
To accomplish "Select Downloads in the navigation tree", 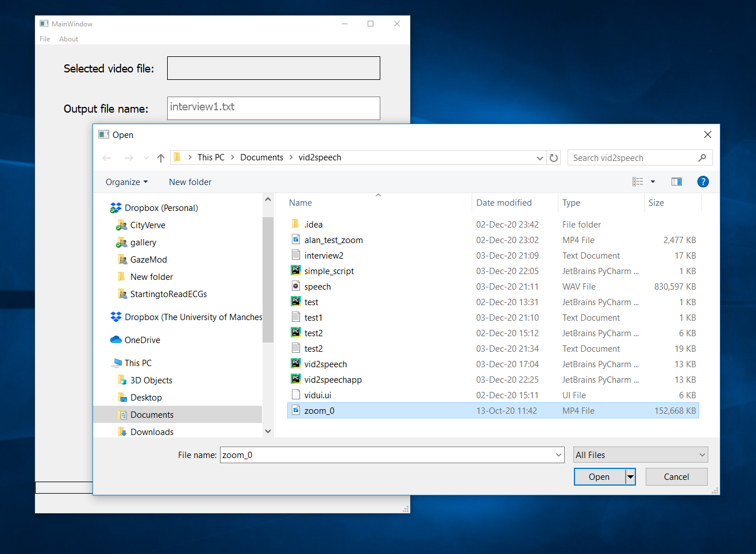I will point(152,432).
